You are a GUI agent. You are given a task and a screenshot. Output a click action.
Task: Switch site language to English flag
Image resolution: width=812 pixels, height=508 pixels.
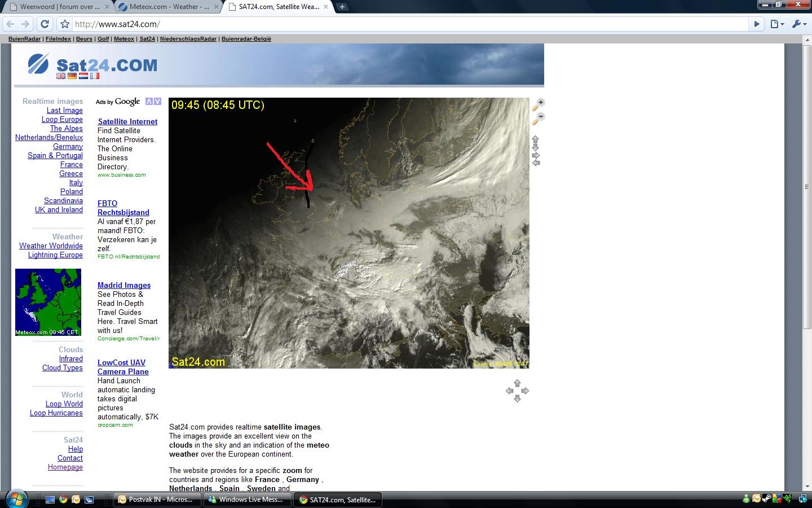[x=61, y=76]
